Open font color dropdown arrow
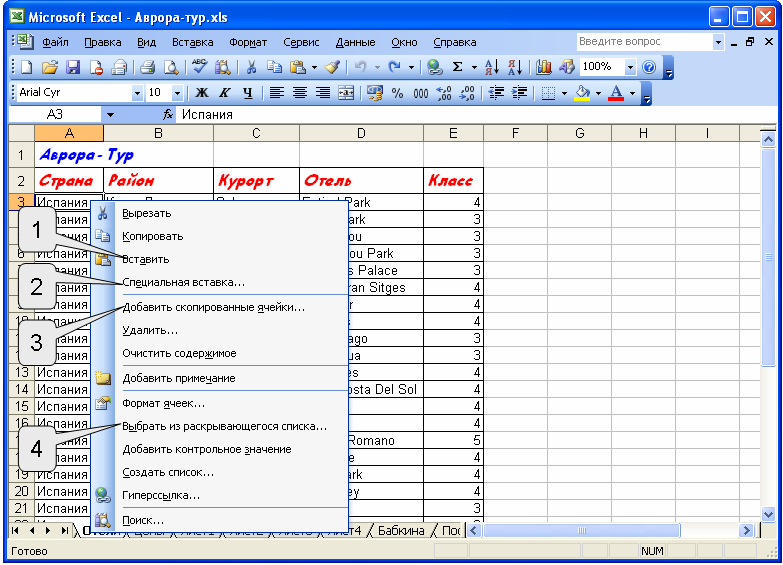 [x=632, y=93]
